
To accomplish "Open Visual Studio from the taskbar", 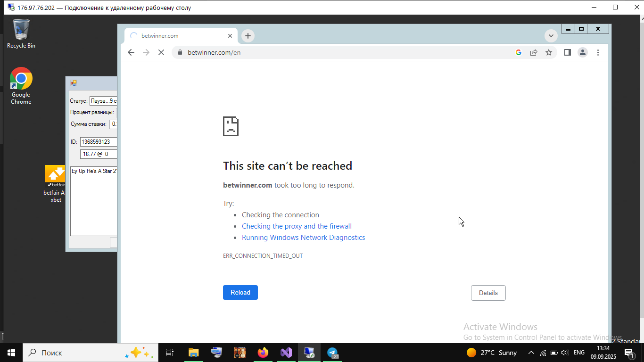I will tap(286, 353).
